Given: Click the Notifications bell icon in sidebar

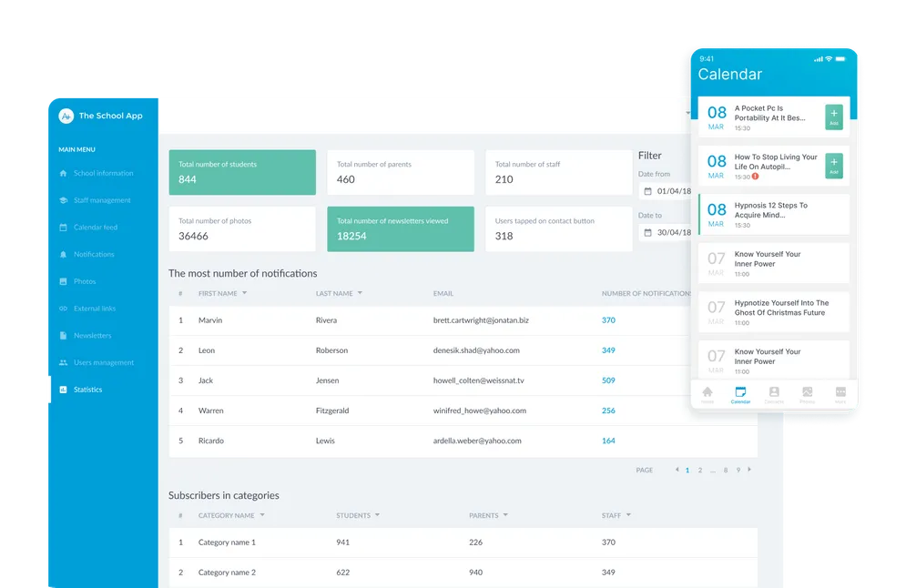Looking at the screenshot, I should pos(63,255).
